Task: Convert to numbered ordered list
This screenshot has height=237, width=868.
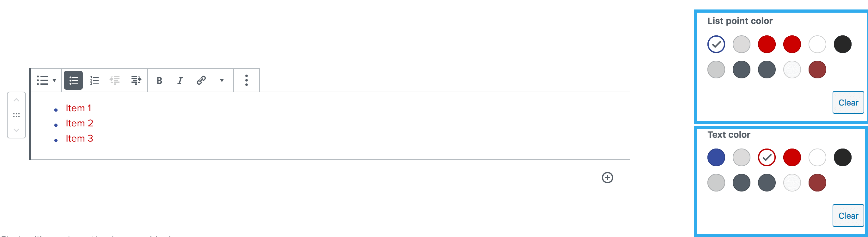Action: tap(94, 80)
